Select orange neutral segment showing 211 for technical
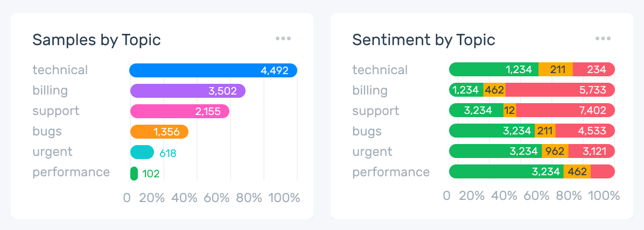 pos(556,69)
